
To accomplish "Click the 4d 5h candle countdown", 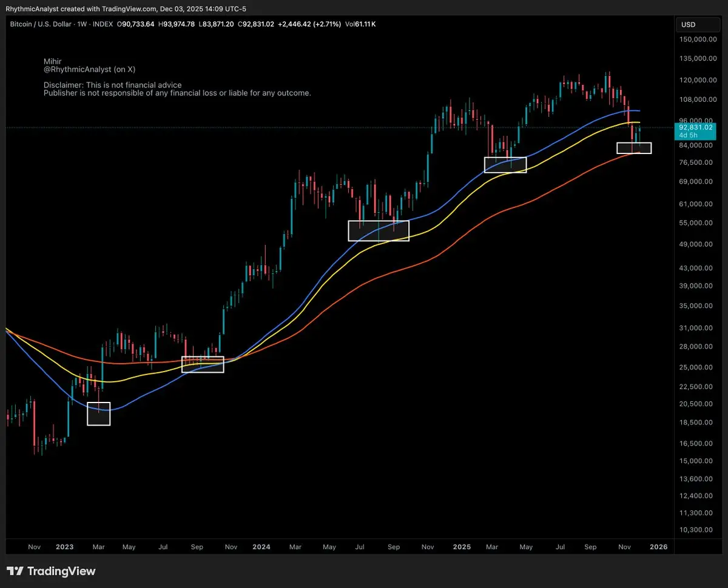I will tap(690, 135).
